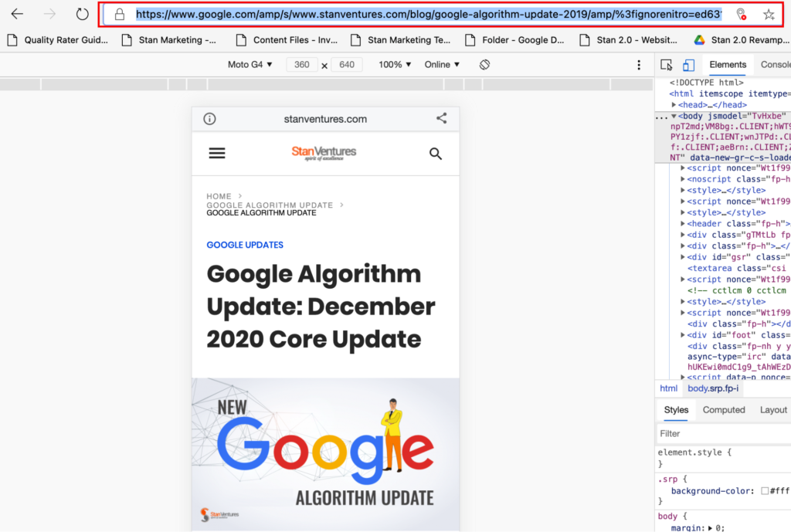
Task: Collapse the body element node
Action: (674, 116)
